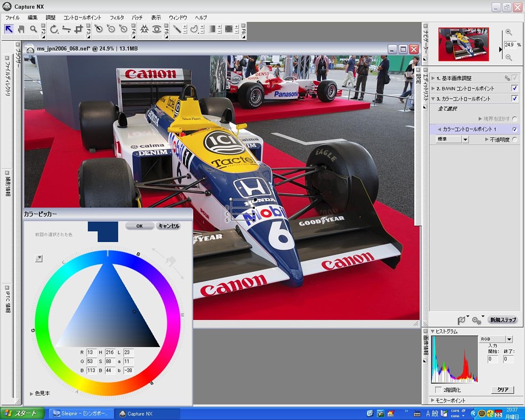Activate the zoom magnifier tool
The height and width of the screenshot is (420, 525).
pos(33,29)
